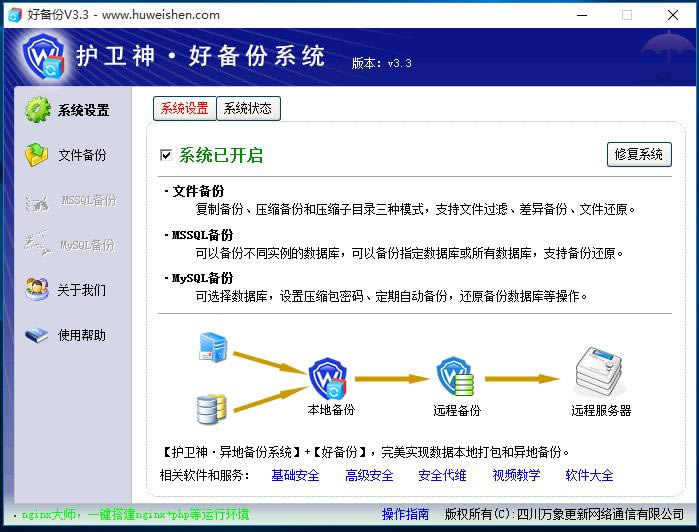Viewport: 699px width, 532px height.
Task: Click the MySQL备份 bold heading text
Action: (202, 278)
